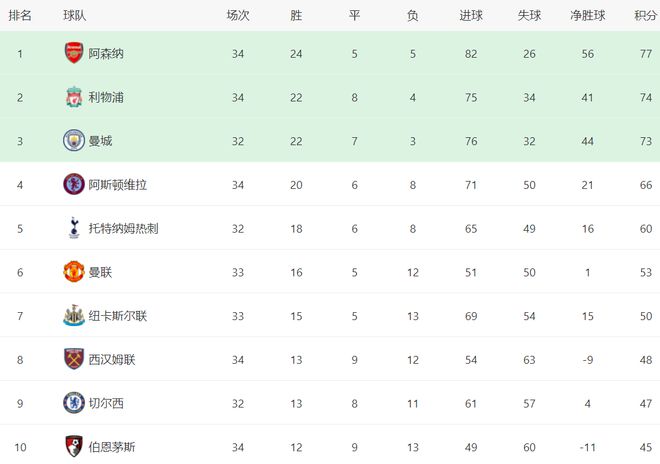Select the Aston Villa crest

click(x=74, y=184)
